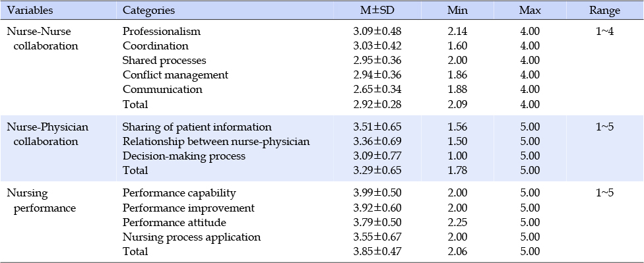Select the Range column header
644x263 pixels.
[604, 11]
